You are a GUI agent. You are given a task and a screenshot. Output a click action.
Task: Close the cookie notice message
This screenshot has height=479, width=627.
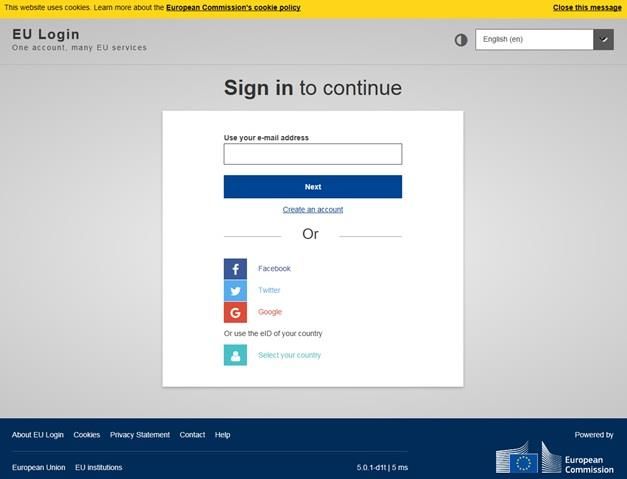pyautogui.click(x=587, y=8)
